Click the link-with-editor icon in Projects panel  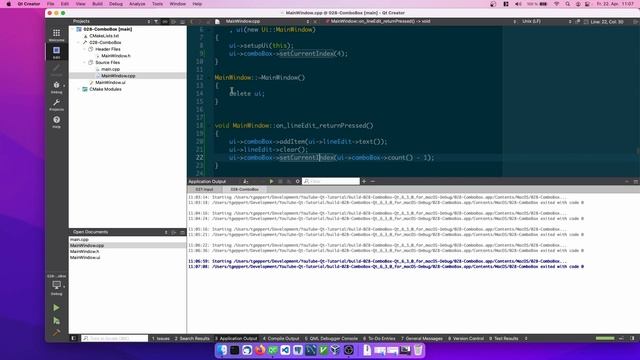tap(165, 21)
